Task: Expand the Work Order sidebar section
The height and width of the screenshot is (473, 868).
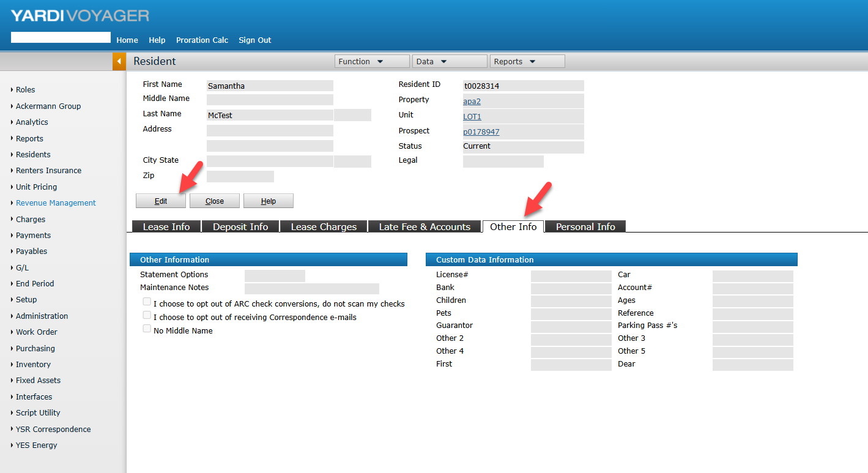Action: point(37,332)
